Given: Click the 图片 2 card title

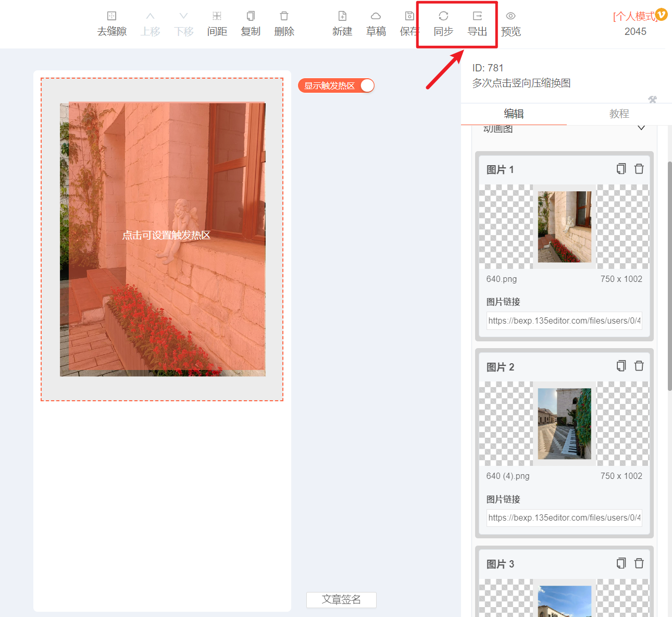Looking at the screenshot, I should tap(500, 367).
